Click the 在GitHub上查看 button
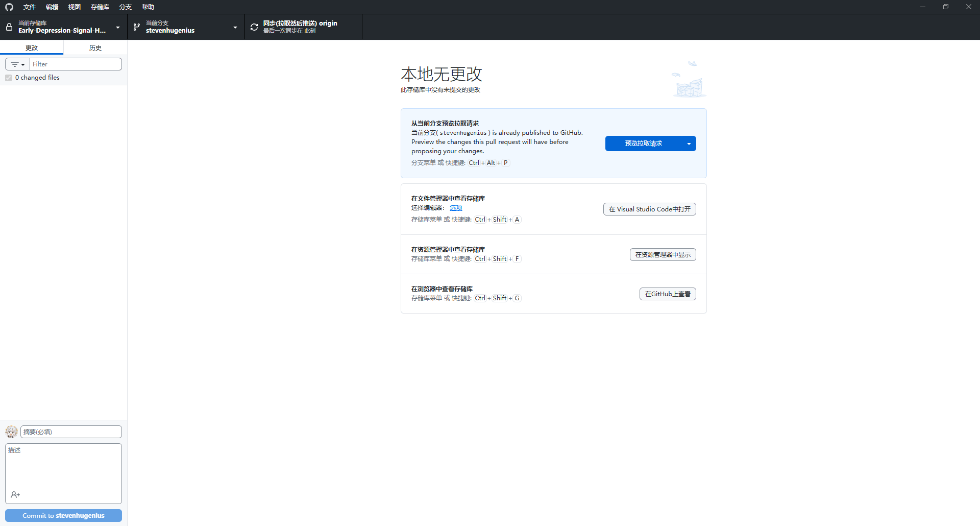 [x=668, y=294]
